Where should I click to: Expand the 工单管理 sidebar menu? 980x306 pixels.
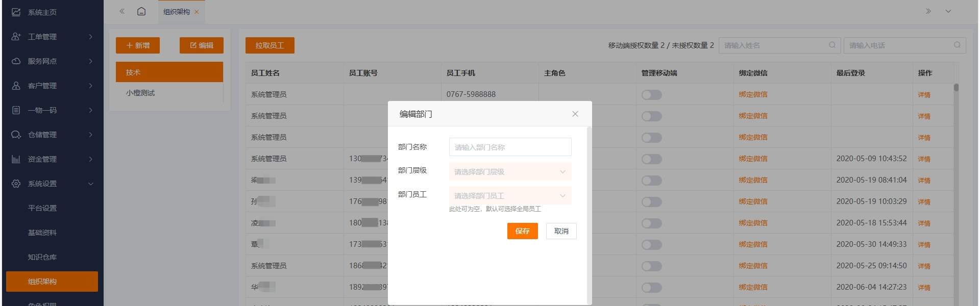pyautogui.click(x=51, y=37)
